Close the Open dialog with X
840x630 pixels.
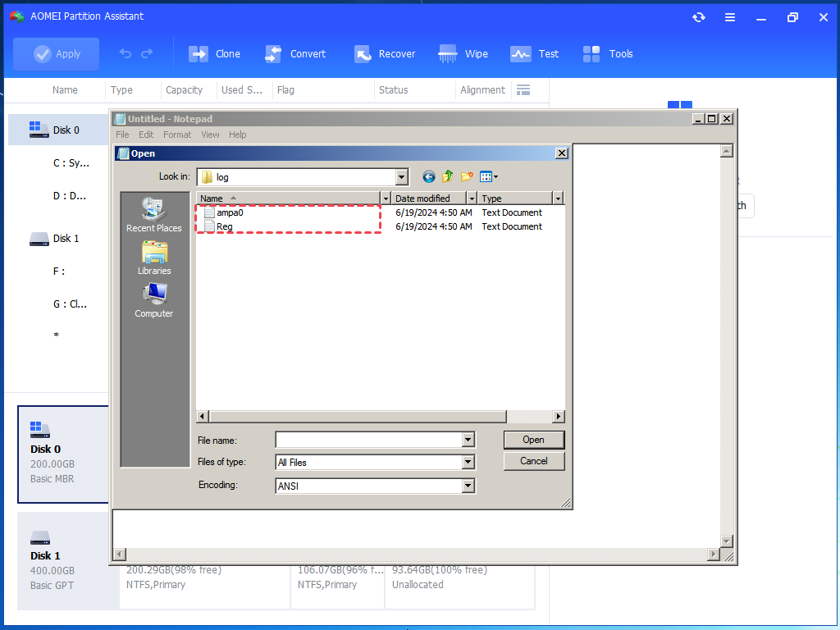click(x=561, y=153)
